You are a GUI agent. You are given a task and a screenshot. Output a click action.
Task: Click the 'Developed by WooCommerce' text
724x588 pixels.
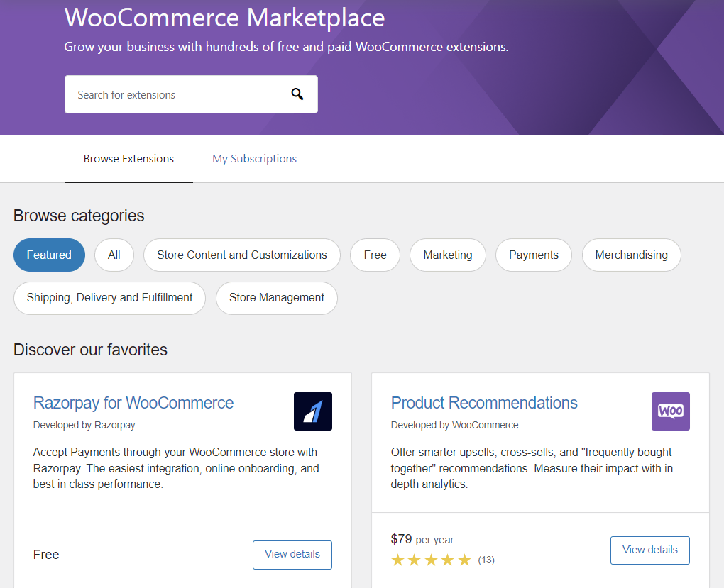click(454, 425)
